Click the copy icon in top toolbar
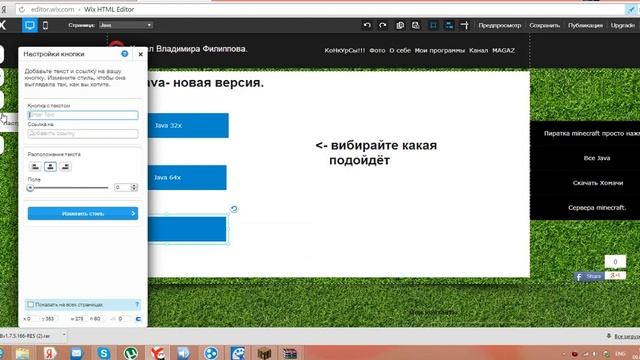Screen dimensions: 640x360 point(400,25)
